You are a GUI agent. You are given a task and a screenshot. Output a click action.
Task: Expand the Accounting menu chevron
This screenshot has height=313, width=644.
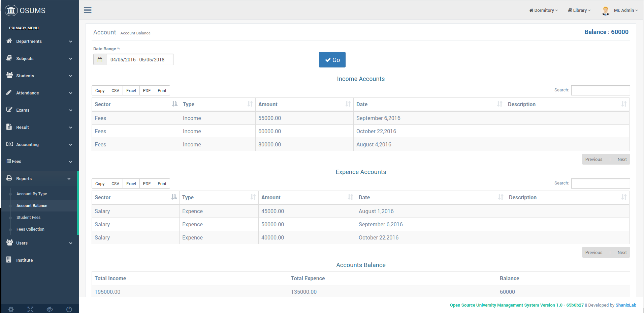(x=71, y=145)
